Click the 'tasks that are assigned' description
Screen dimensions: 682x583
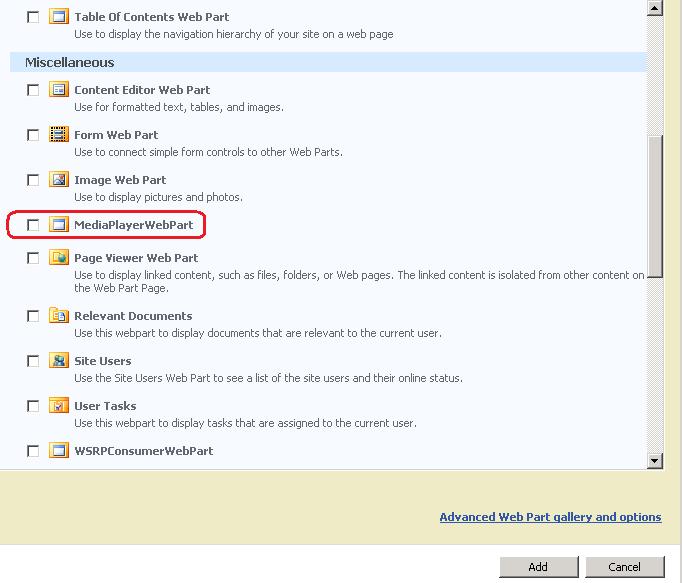coord(245,423)
